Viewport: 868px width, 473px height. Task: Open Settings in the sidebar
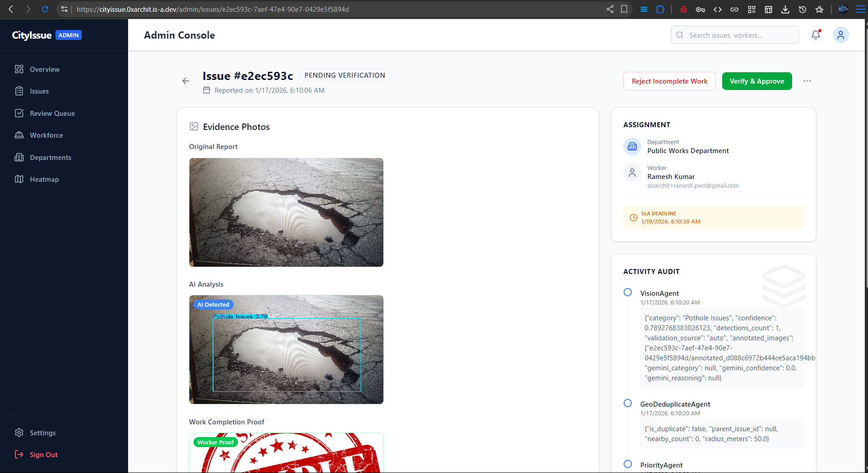click(42, 433)
